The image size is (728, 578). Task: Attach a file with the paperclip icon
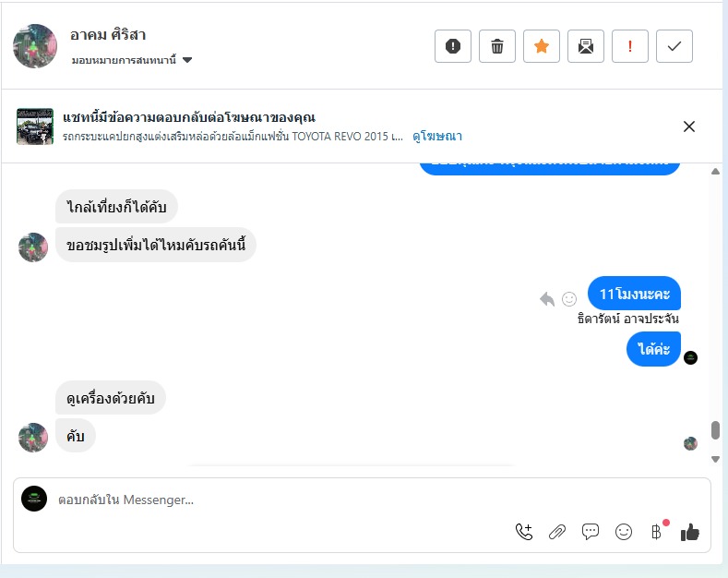[x=557, y=532]
